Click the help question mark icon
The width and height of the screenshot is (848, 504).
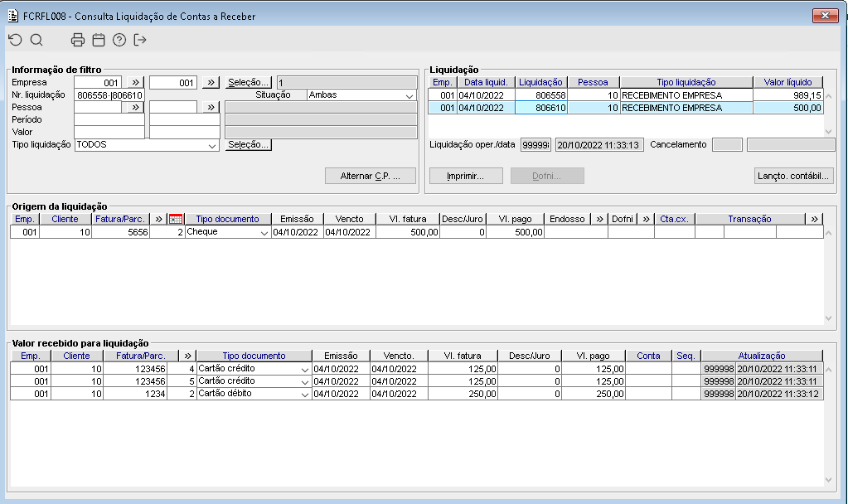click(119, 40)
